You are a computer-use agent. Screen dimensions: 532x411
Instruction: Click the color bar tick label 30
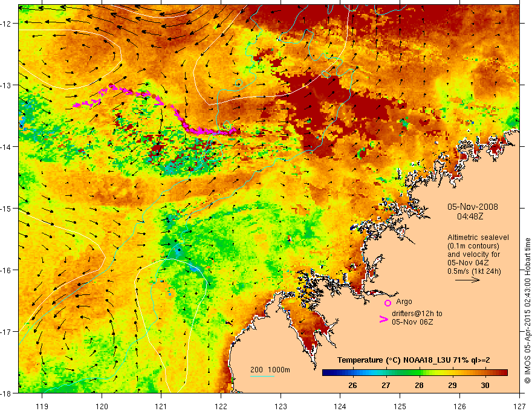point(485,385)
